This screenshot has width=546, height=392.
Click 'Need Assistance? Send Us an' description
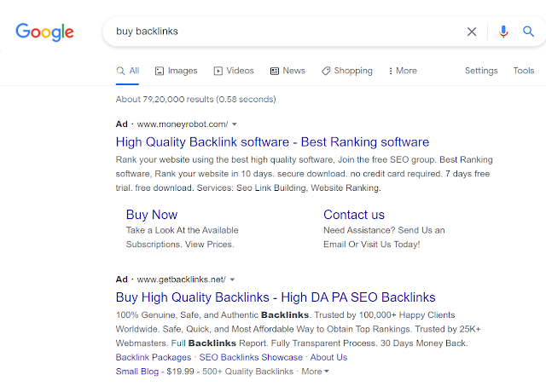(384, 230)
